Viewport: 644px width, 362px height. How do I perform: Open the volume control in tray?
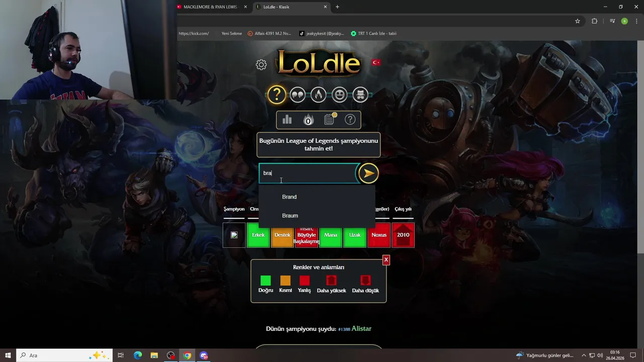tap(600, 355)
